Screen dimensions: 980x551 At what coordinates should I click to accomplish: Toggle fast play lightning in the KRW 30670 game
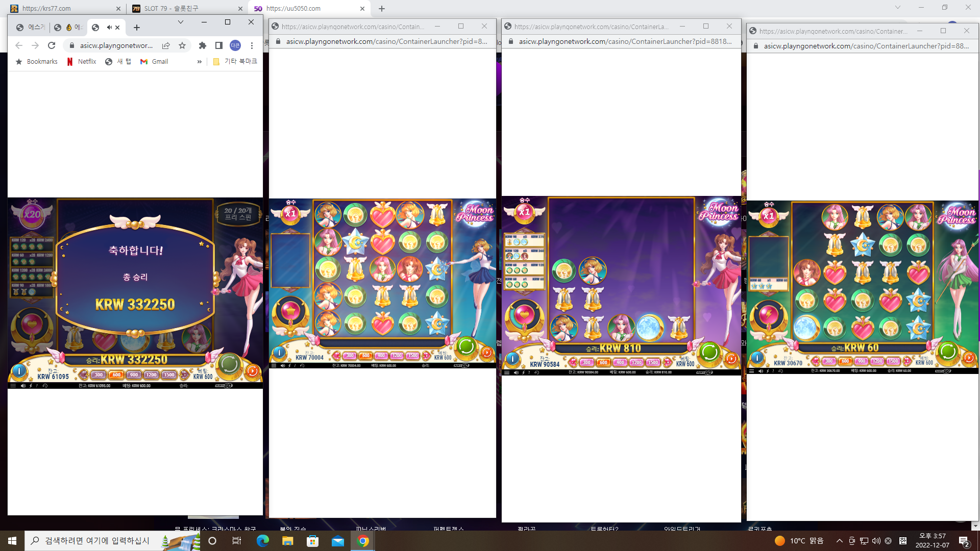(768, 371)
